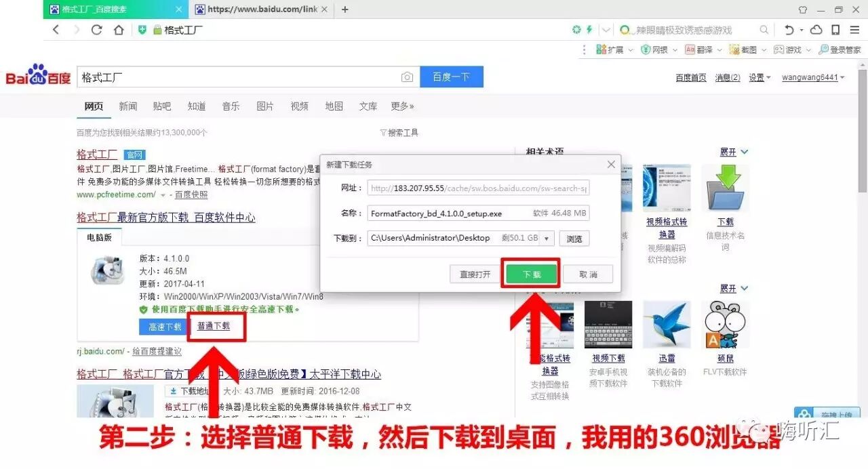Viewport: 868px width, 469px height.
Task: Open 消息(2) messages link
Action: [x=728, y=78]
